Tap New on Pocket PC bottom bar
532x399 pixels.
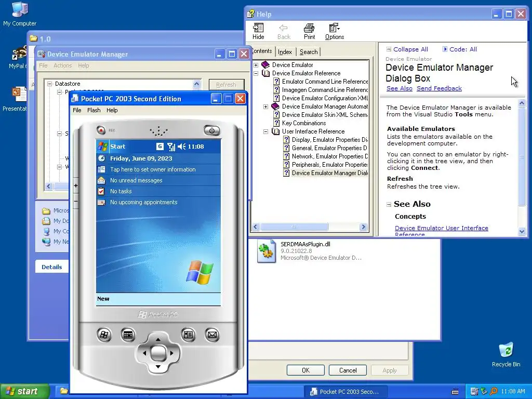tap(103, 299)
